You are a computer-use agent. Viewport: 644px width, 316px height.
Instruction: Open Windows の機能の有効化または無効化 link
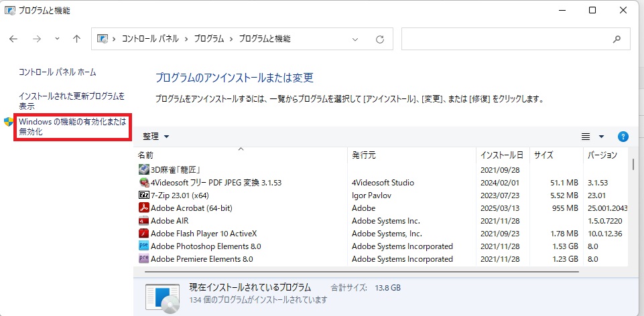(72, 127)
